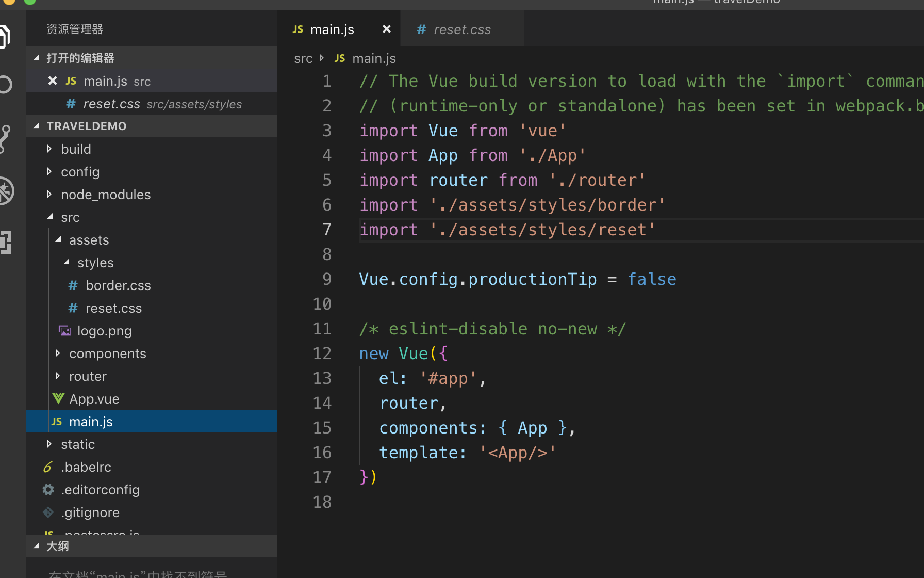Close main.js in open editors list

click(52, 81)
